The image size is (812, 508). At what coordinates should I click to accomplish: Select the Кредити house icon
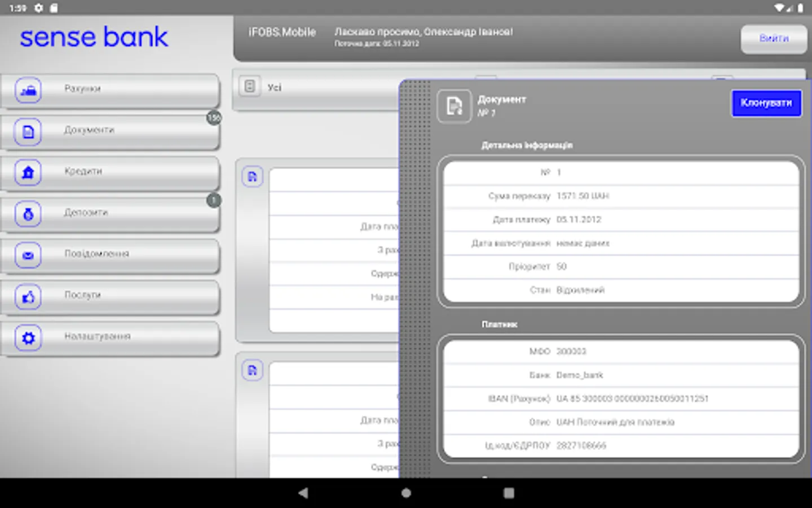(28, 173)
